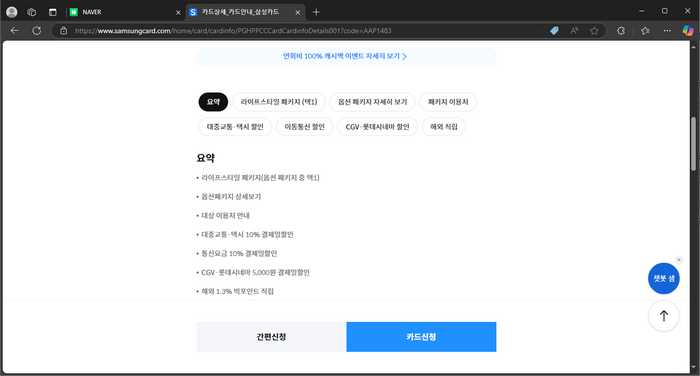Select 옵션 패키지 자세히 보기 tab
Screen dimensions: 700x376
372,102
